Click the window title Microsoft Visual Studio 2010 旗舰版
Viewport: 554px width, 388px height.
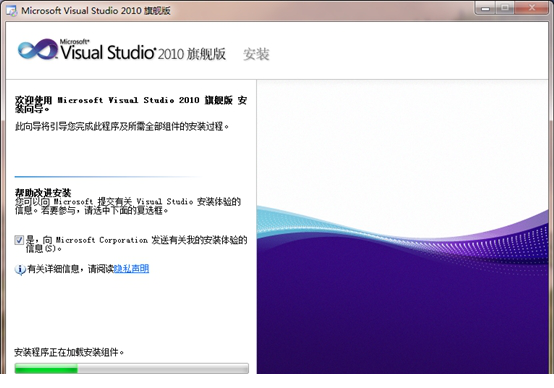pos(96,11)
